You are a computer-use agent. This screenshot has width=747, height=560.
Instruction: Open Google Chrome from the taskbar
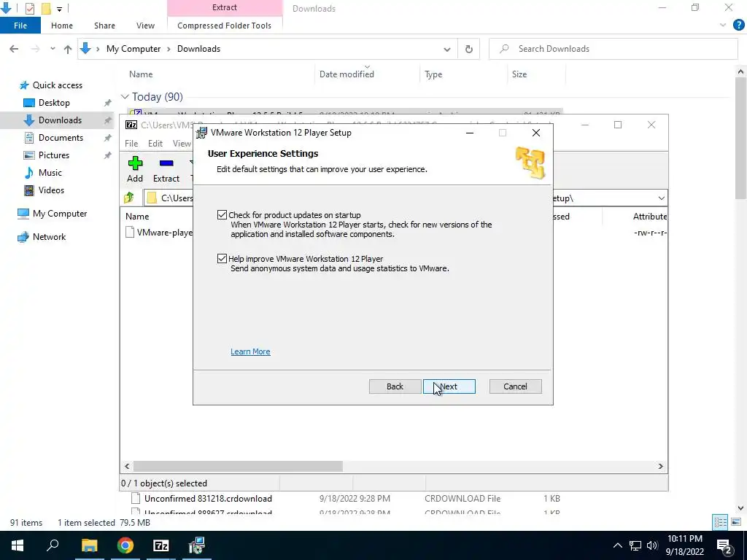[125, 545]
